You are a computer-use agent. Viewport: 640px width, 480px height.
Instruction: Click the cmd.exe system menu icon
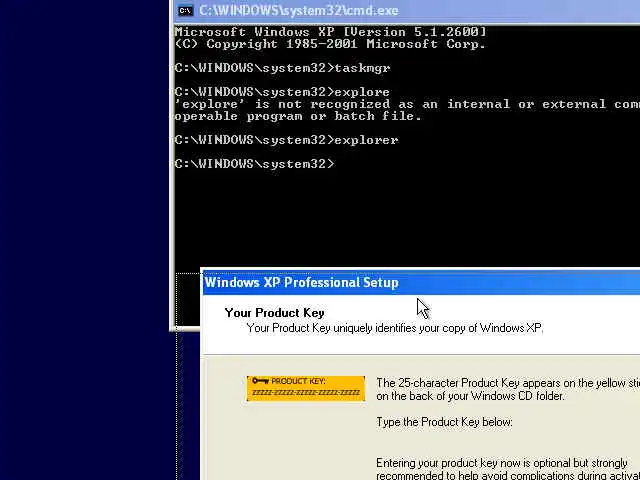click(x=185, y=11)
